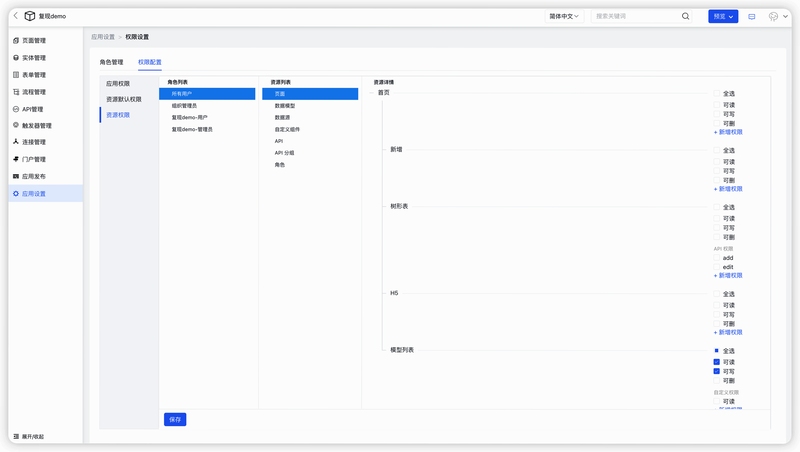Click the 页面管理 sidebar icon
Image resolution: width=800 pixels, height=452 pixels.
pyautogui.click(x=16, y=40)
